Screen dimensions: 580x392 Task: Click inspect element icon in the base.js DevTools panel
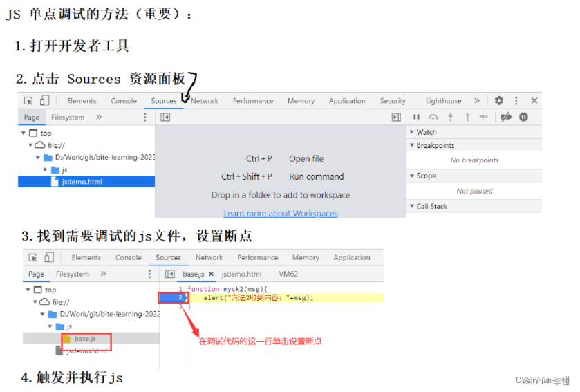click(x=32, y=257)
